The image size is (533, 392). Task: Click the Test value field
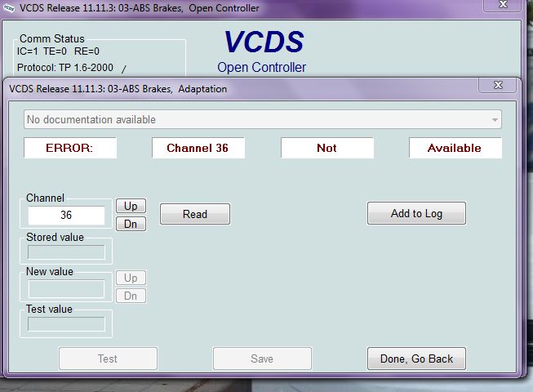coord(66,324)
